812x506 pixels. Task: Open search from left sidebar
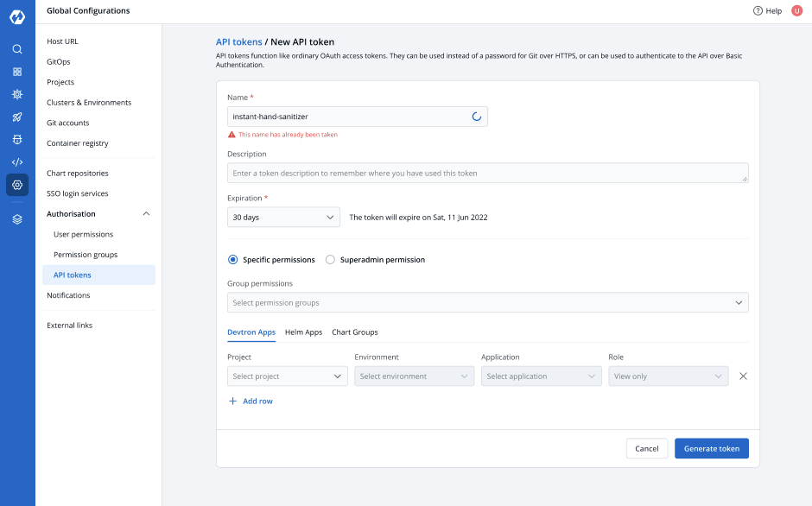[x=17, y=49]
